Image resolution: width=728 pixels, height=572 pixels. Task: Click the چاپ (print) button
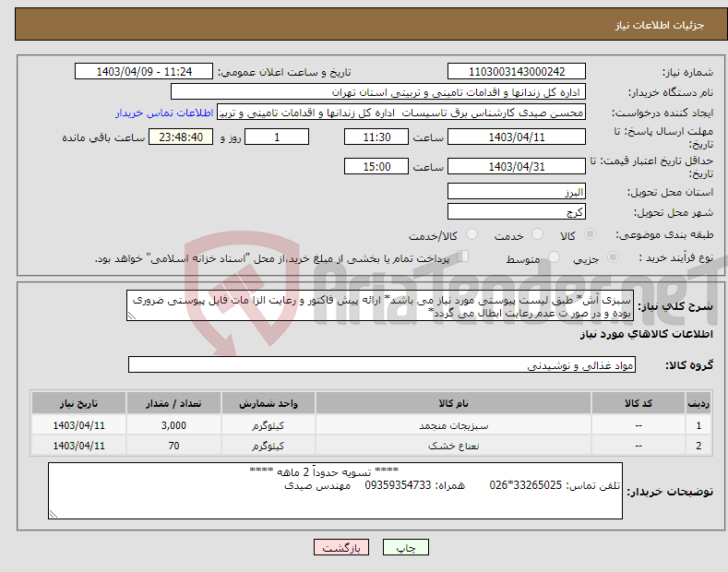coord(405,547)
